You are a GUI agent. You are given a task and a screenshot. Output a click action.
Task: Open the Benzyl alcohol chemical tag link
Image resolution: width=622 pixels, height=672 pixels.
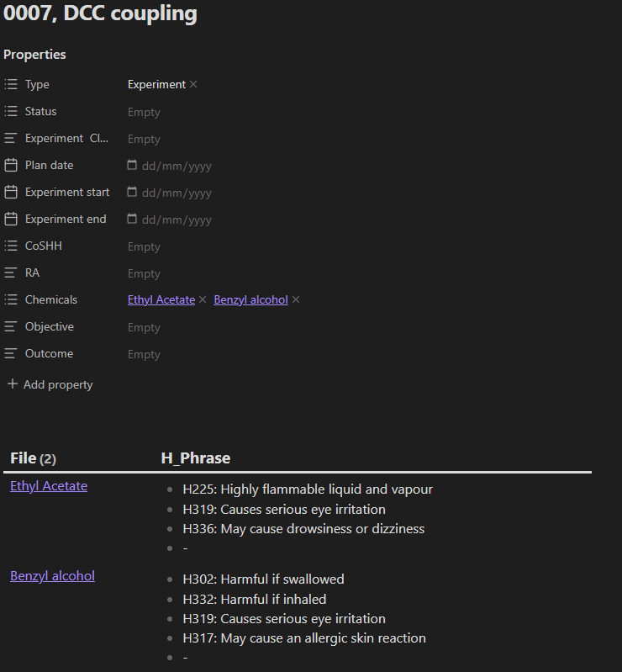pos(250,300)
